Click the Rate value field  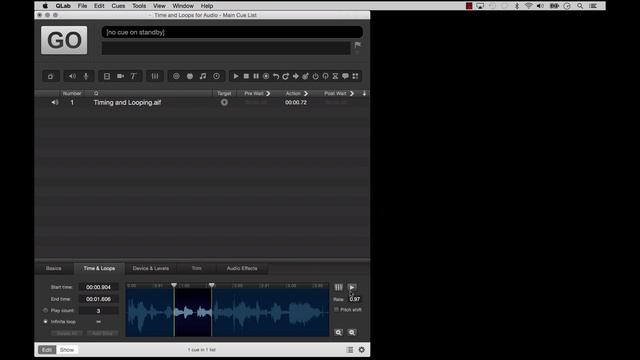tap(355, 299)
